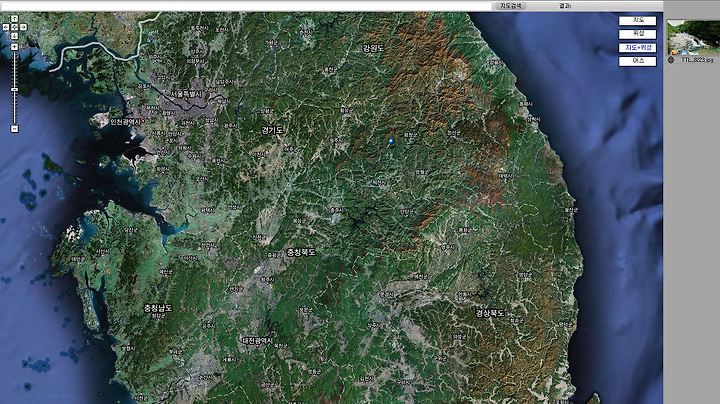Image resolution: width=720 pixels, height=404 pixels.
Task: Pan the map right with the arrow
Action: [x=23, y=28]
